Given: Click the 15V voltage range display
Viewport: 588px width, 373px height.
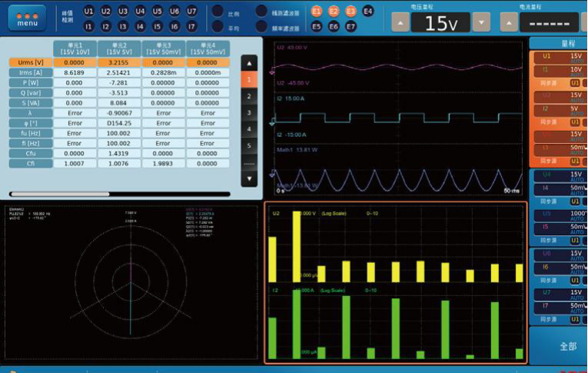Looking at the screenshot, I should click(440, 23).
